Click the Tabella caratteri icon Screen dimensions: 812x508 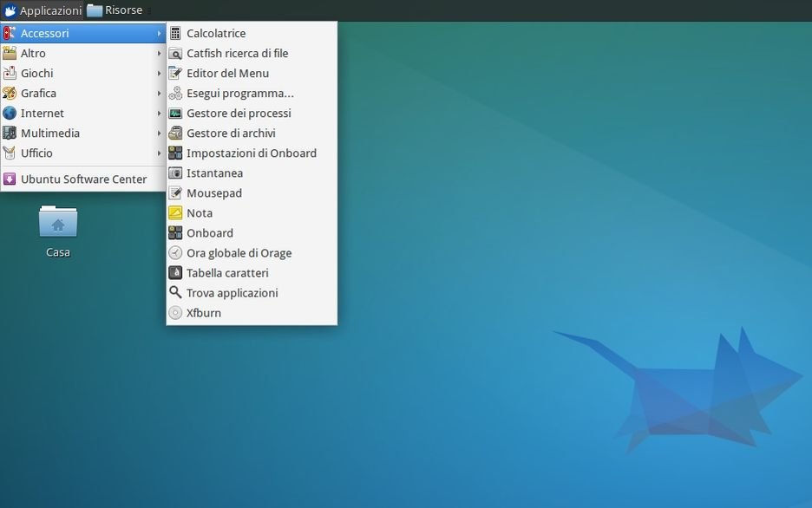[175, 272]
